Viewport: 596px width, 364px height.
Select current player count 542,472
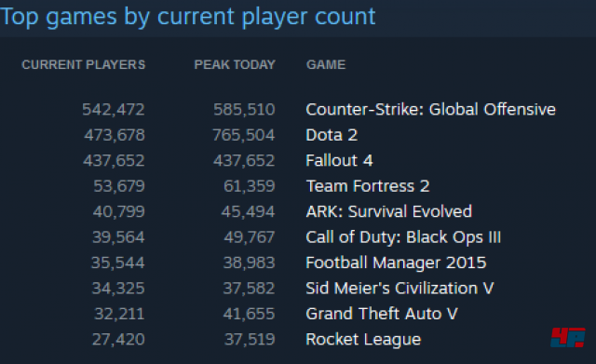[114, 110]
